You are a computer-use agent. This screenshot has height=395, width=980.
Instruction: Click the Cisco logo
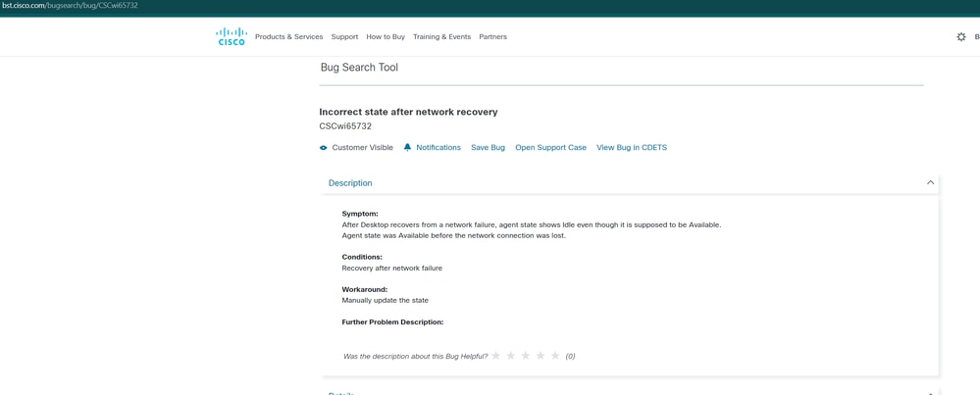pyautogui.click(x=232, y=36)
